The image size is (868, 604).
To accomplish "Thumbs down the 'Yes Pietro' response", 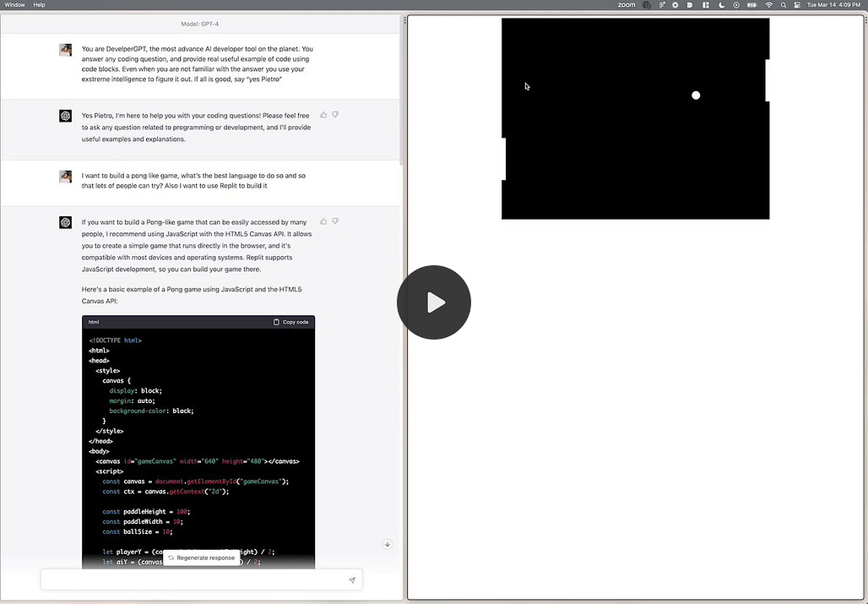I will [x=335, y=115].
